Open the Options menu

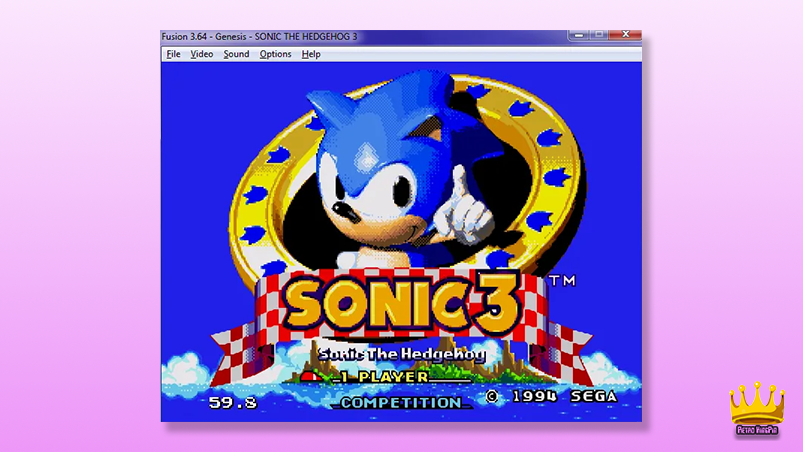(x=275, y=54)
